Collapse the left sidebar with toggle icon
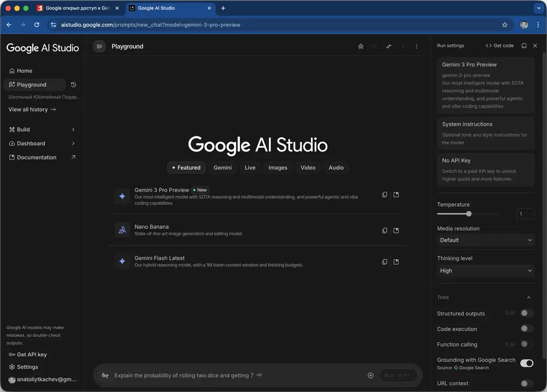The width and height of the screenshot is (547, 392). (x=99, y=46)
